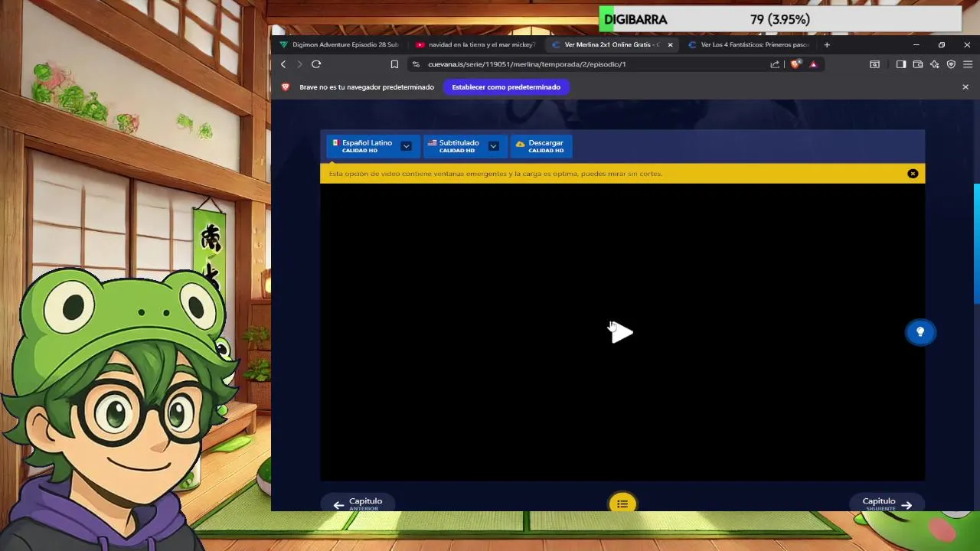The height and width of the screenshot is (551, 980).
Task: Reload the Cuevana page
Action: click(316, 64)
